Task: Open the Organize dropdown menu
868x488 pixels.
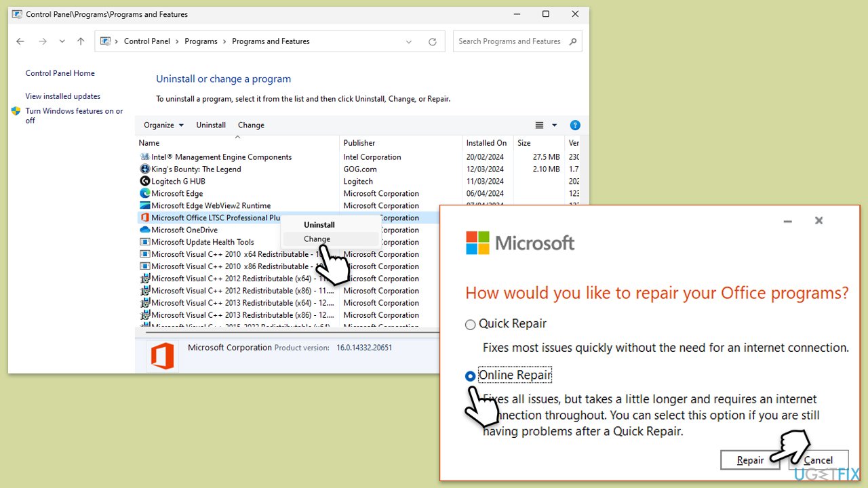Action: point(164,125)
